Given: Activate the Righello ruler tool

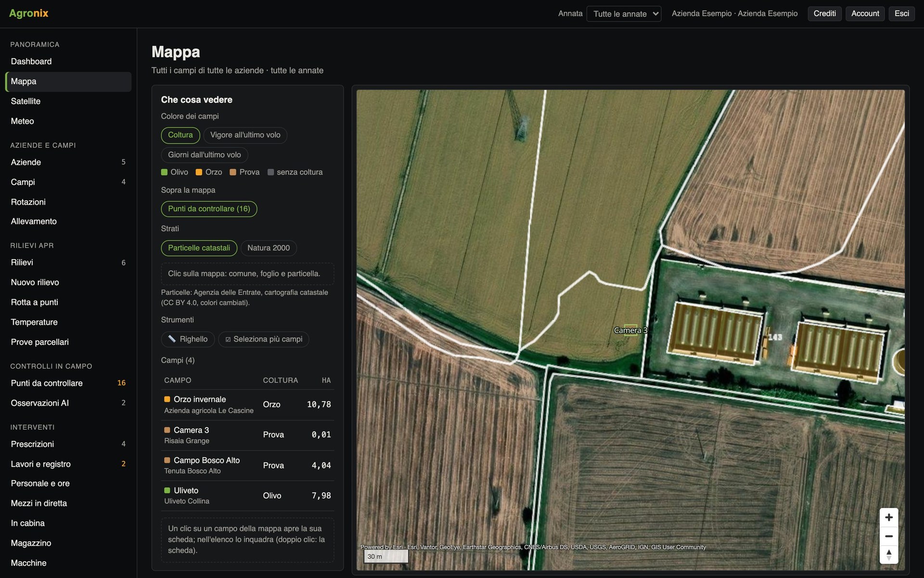Looking at the screenshot, I should (x=188, y=339).
